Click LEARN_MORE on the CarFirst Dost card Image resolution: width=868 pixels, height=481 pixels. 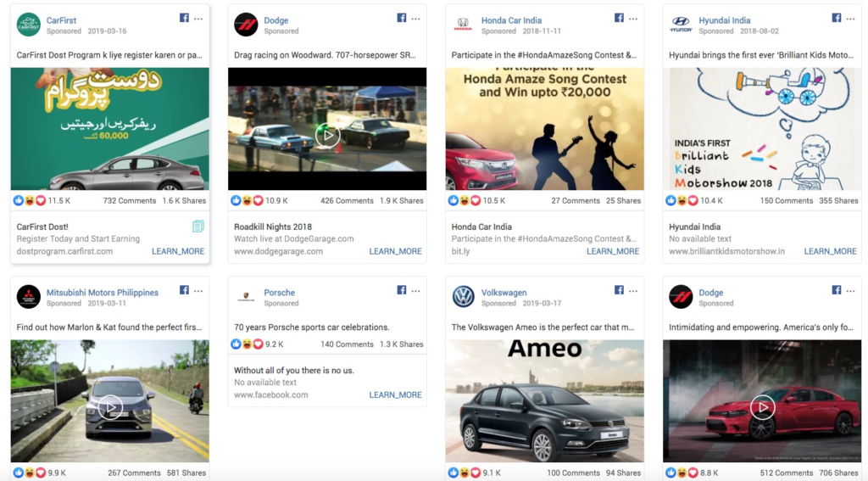point(178,251)
